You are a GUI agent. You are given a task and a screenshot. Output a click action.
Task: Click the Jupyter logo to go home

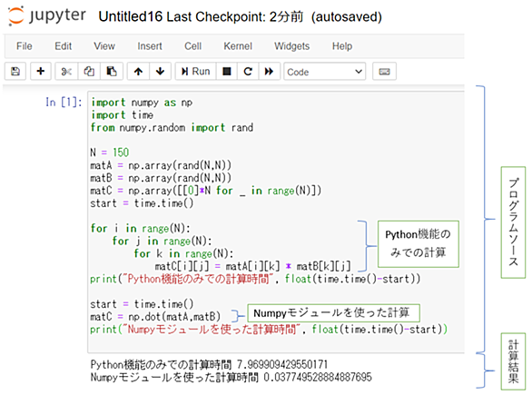pos(47,15)
